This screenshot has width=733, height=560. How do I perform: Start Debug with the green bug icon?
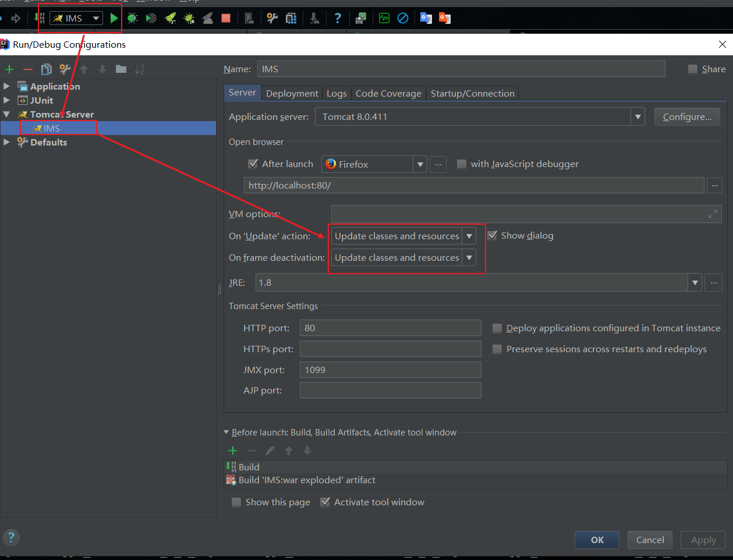coord(133,19)
